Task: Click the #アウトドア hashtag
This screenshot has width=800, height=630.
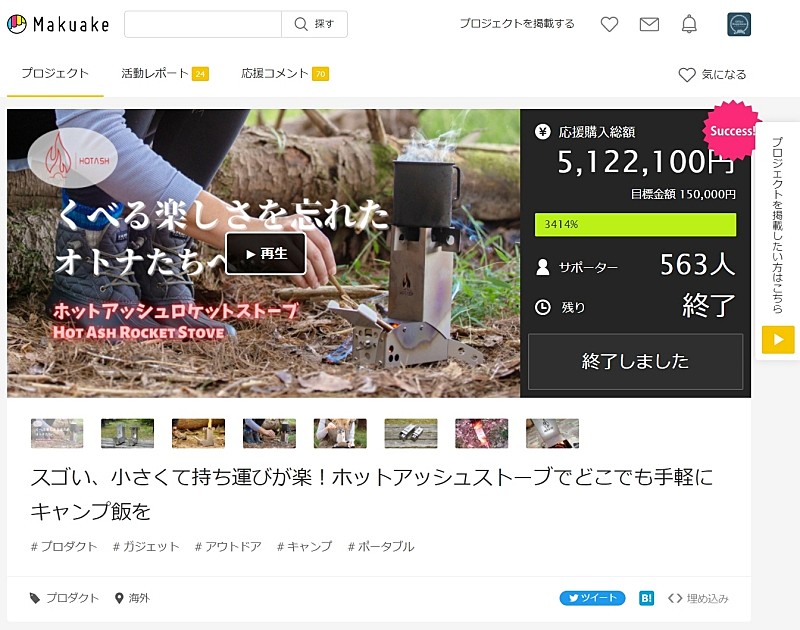Action: pos(228,546)
